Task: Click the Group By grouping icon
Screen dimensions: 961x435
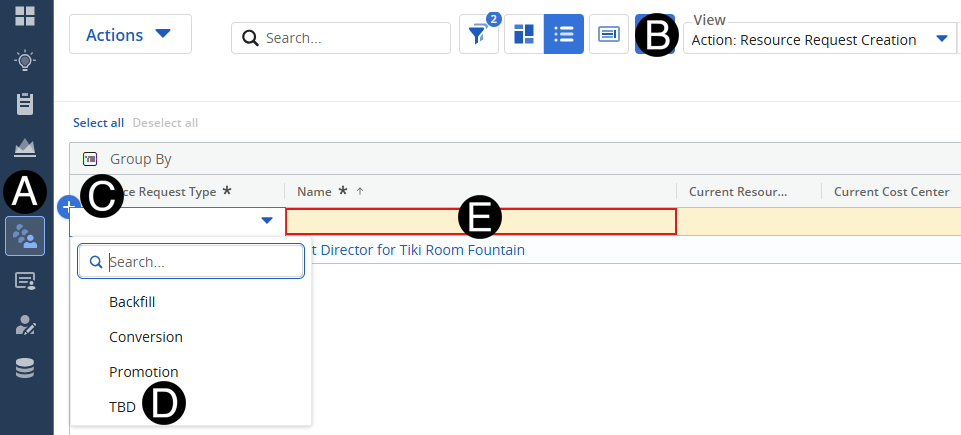Action: click(x=90, y=159)
